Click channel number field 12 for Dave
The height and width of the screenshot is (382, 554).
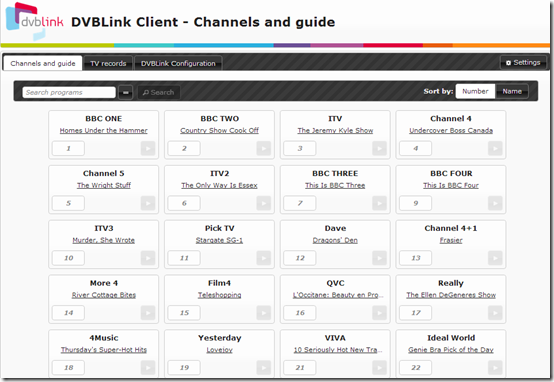tap(300, 258)
